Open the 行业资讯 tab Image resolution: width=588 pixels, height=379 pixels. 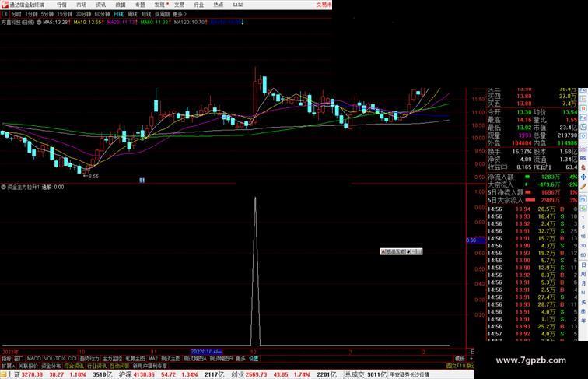[x=96, y=366]
